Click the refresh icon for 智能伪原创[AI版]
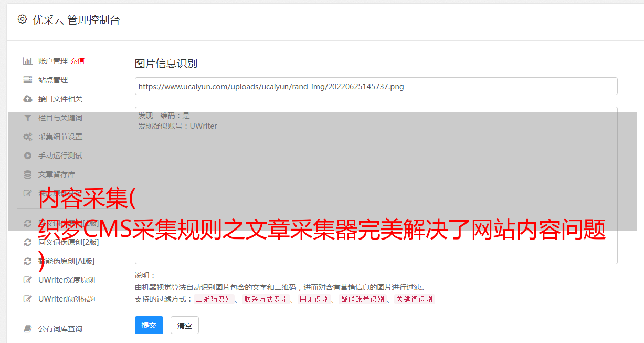Image resolution: width=644 pixels, height=343 pixels. (28, 261)
